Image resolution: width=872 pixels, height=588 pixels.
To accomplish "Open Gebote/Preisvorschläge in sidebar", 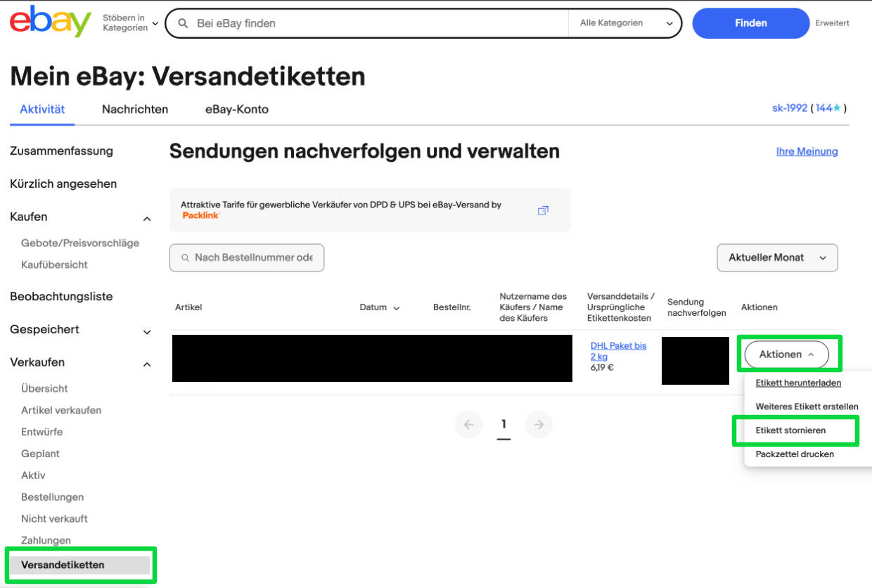I will click(80, 243).
